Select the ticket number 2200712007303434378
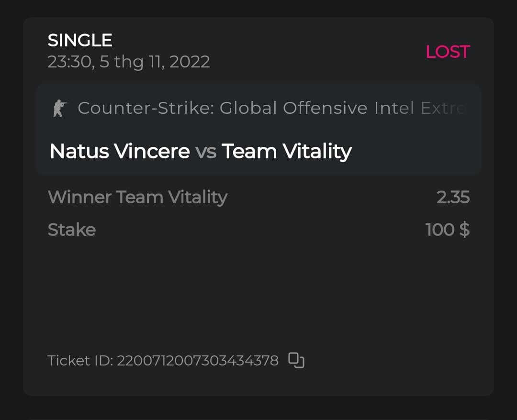This screenshot has height=420, width=517. (198, 360)
